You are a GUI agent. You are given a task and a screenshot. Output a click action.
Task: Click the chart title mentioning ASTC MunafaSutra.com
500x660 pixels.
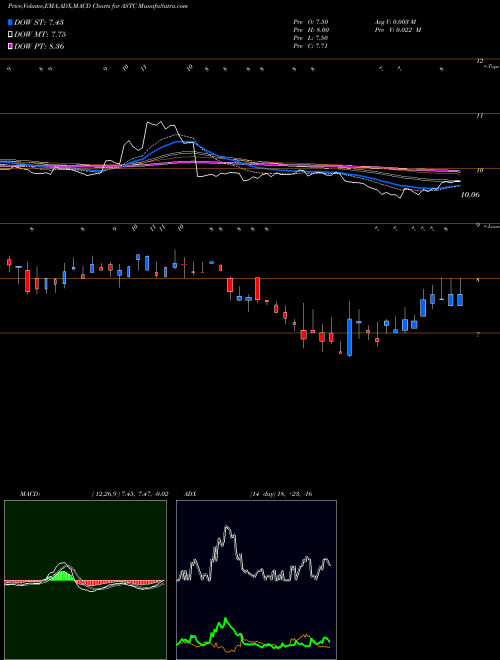[x=98, y=6]
